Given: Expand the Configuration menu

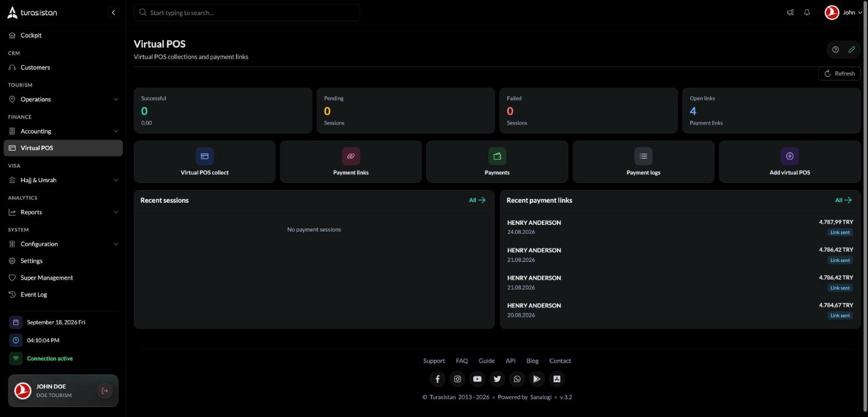Looking at the screenshot, I should [x=63, y=244].
